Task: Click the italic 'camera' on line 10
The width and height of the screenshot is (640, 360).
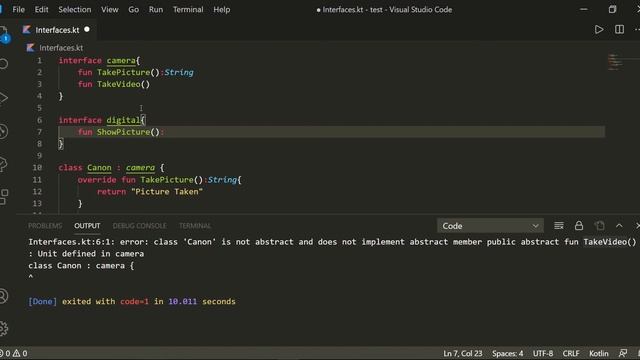Action: (140, 168)
